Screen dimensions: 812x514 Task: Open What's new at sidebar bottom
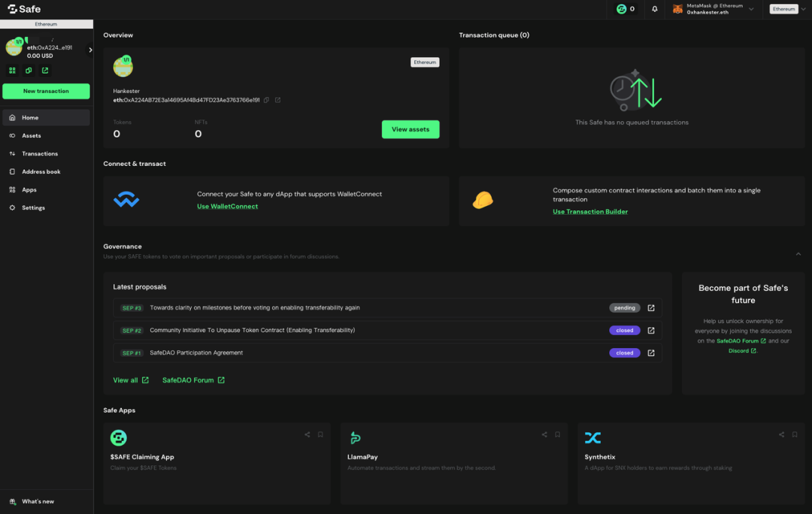click(32, 501)
